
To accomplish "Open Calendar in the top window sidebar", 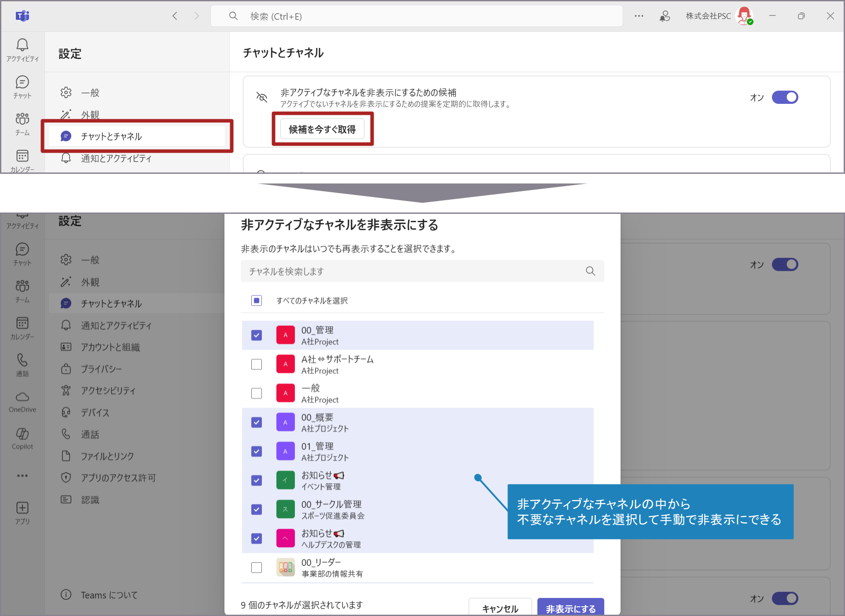I will tap(22, 160).
